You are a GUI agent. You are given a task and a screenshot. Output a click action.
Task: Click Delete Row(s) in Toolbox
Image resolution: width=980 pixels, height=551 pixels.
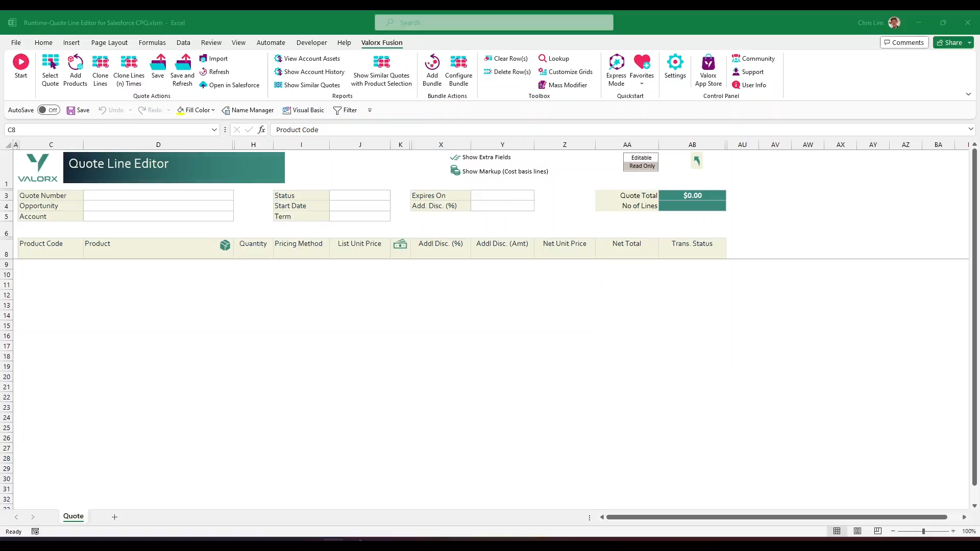(x=507, y=72)
